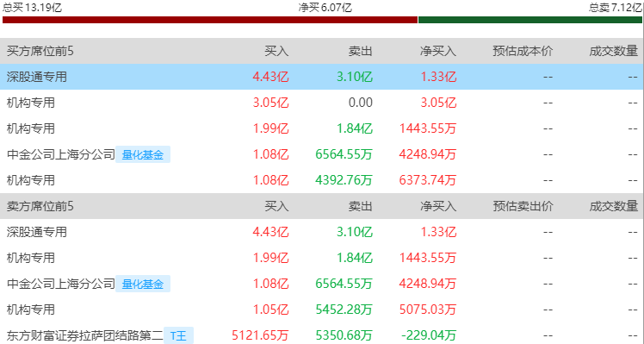This screenshot has height=344, width=644.
Task: Click 净买入 column header in buyer table
Action: click(x=438, y=52)
